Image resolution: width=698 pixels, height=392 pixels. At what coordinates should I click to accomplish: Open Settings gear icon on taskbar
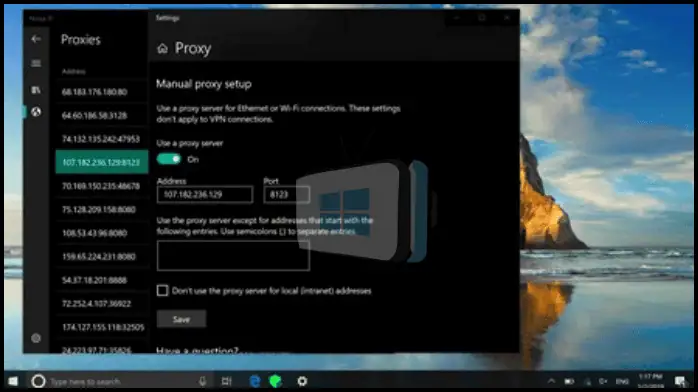(x=302, y=381)
